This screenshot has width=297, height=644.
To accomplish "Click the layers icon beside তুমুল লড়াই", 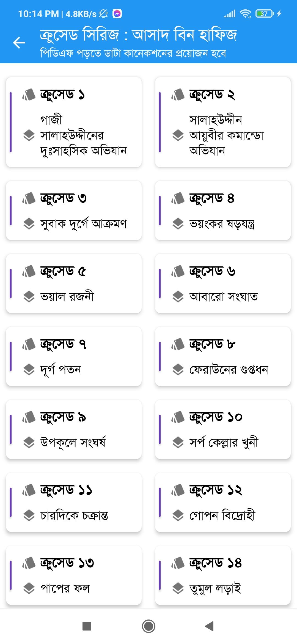I will click(x=178, y=588).
